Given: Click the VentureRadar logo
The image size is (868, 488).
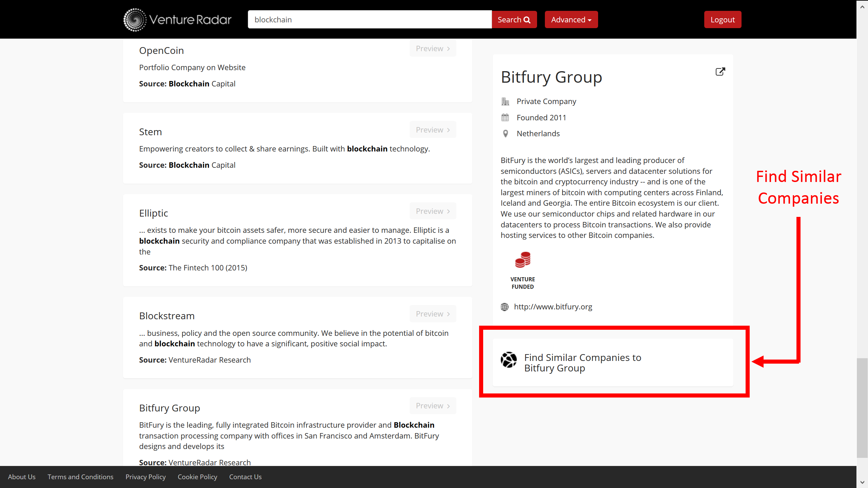Looking at the screenshot, I should (x=177, y=19).
